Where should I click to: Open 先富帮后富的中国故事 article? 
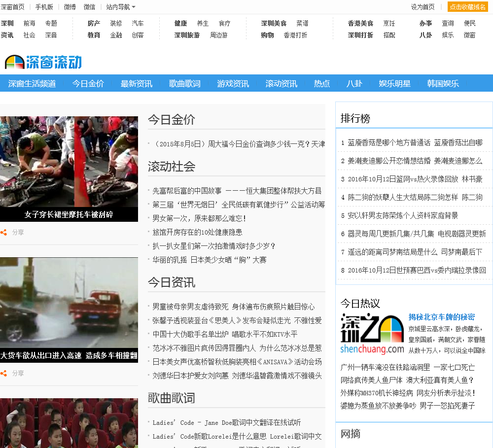237,191
